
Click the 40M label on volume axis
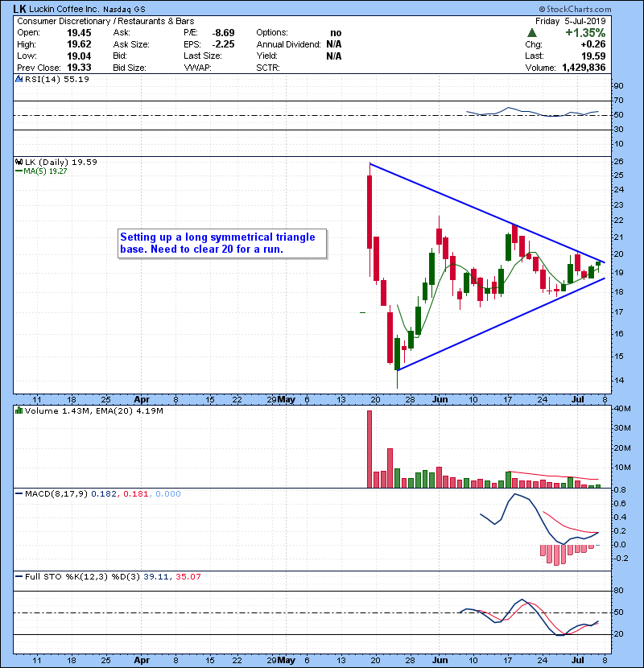[x=621, y=409]
